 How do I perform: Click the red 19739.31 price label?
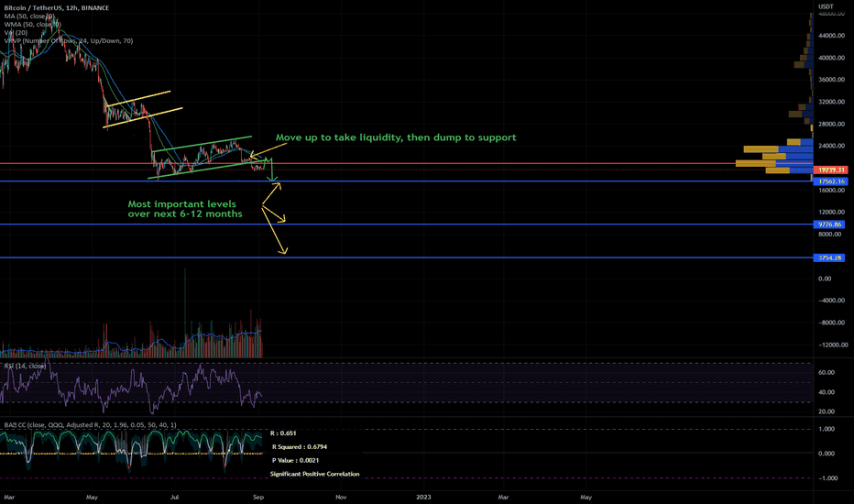[x=830, y=170]
